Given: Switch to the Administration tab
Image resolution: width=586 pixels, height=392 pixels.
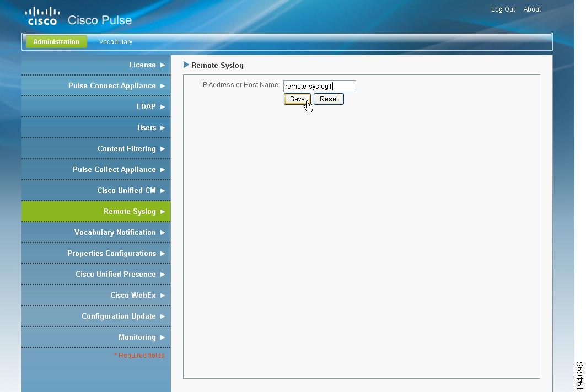Looking at the screenshot, I should click(x=56, y=41).
